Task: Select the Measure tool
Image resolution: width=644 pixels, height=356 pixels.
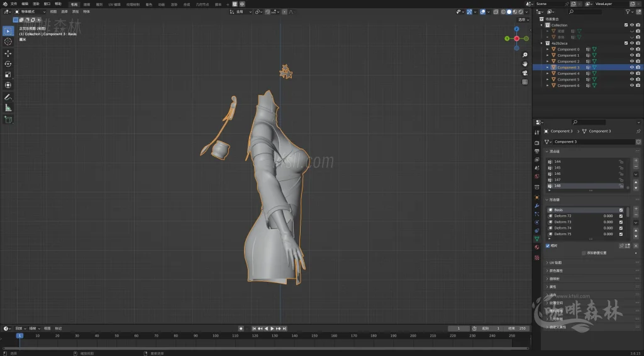Action: tap(8, 108)
